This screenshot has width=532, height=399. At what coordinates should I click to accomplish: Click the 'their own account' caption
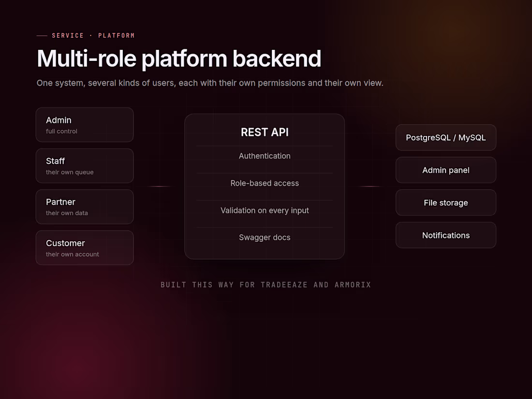[x=72, y=254]
